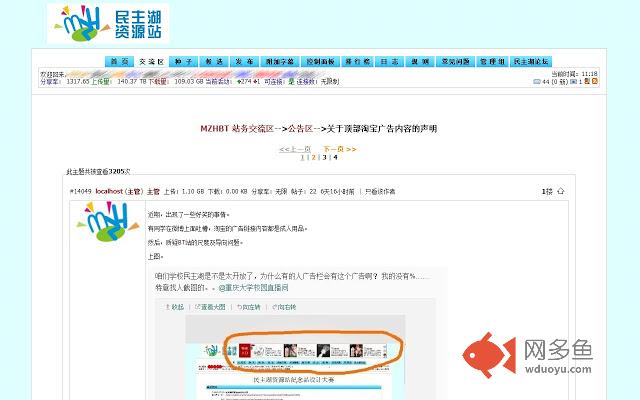Go to next page via 下一页 >>
This screenshot has width=640, height=400.
[x=340, y=149]
